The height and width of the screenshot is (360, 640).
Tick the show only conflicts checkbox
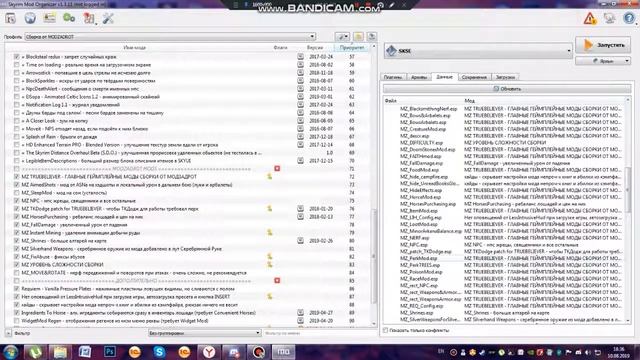pyautogui.click(x=386, y=330)
